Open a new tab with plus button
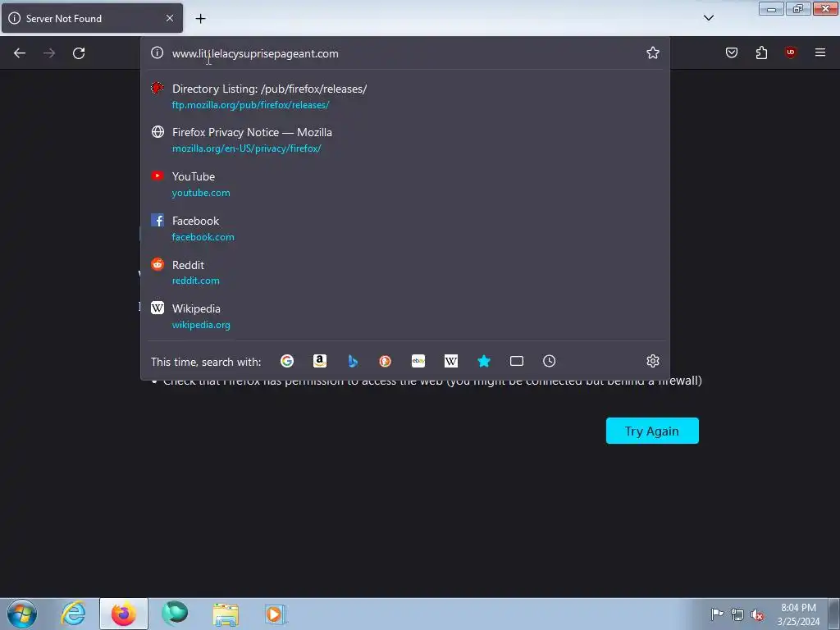Image resolution: width=840 pixels, height=630 pixels. 200,18
